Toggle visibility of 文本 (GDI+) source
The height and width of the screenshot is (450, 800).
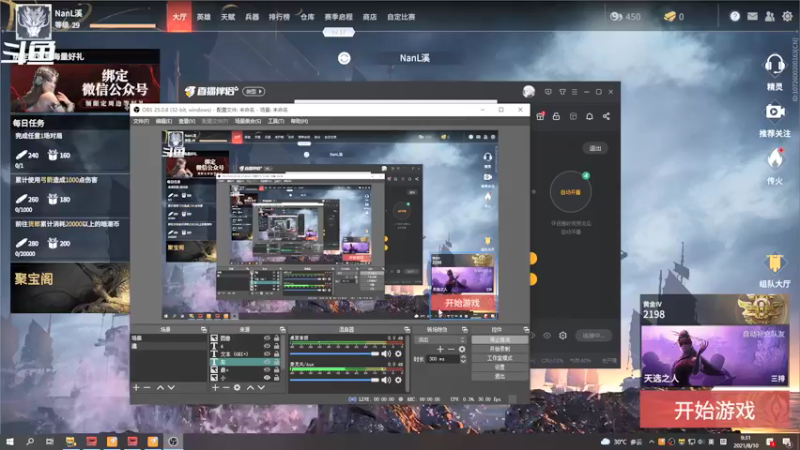(x=267, y=354)
